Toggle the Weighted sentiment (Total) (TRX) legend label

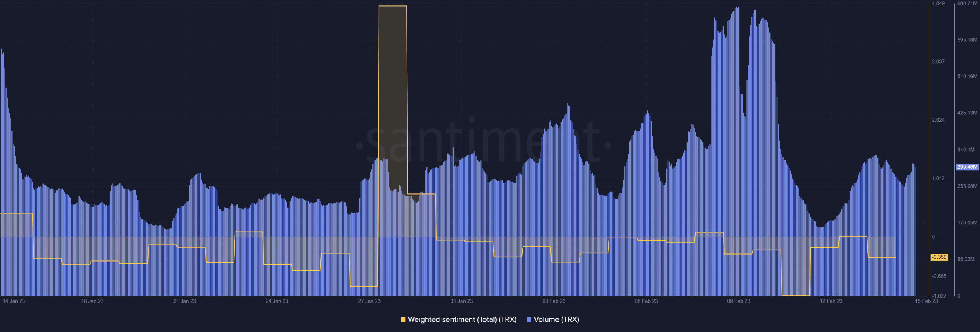point(462,319)
